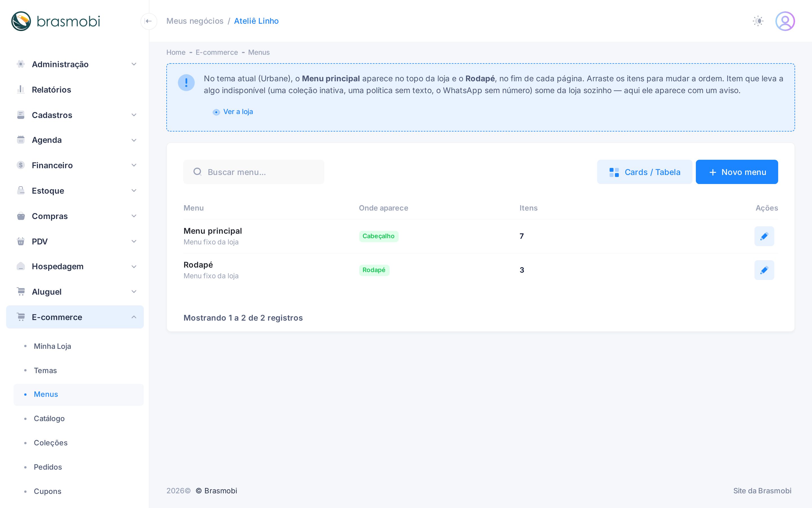This screenshot has height=508, width=812.
Task: Expand the Financeiro chevron
Action: click(x=134, y=165)
